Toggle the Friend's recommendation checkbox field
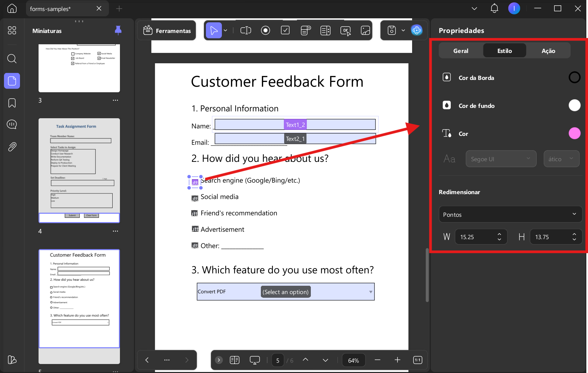This screenshot has height=373, width=588. coord(195,213)
